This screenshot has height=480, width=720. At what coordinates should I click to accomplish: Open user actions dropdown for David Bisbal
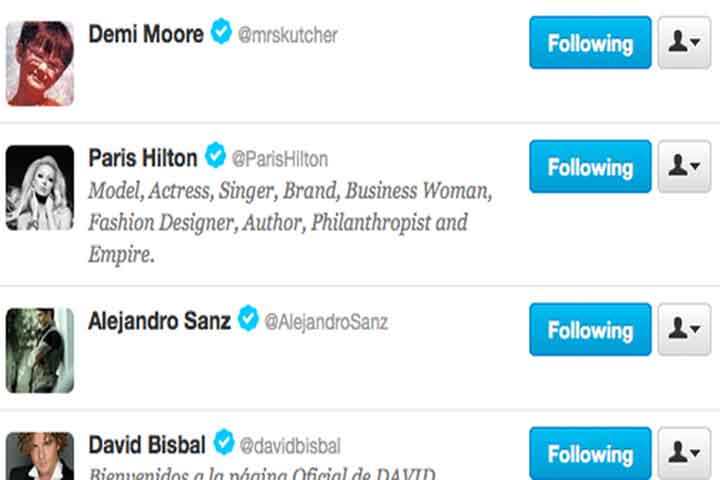684,454
